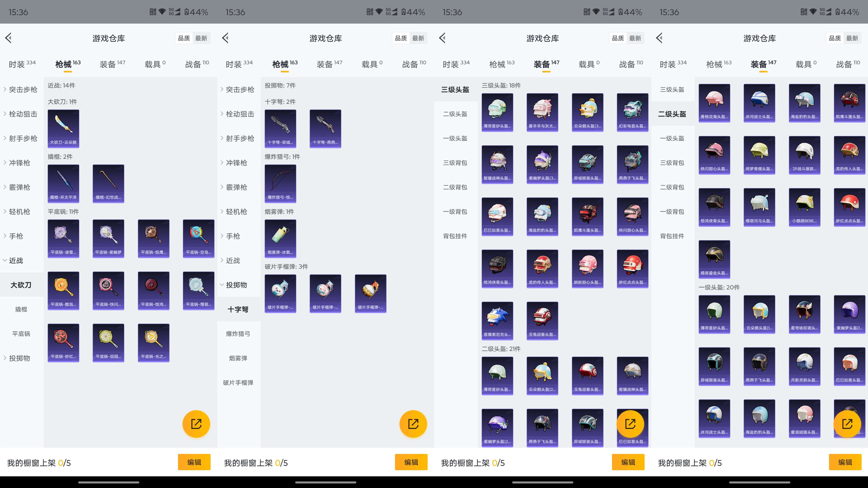Select the 烟雾弹-冰氧 smoke grenade icon
The width and height of the screenshot is (868, 488).
click(280, 238)
